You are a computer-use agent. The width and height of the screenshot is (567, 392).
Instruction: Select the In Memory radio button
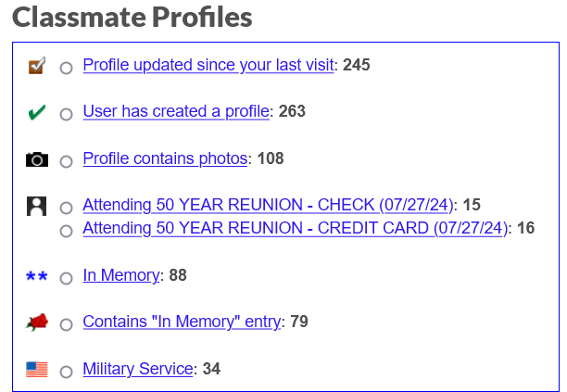pos(66,278)
